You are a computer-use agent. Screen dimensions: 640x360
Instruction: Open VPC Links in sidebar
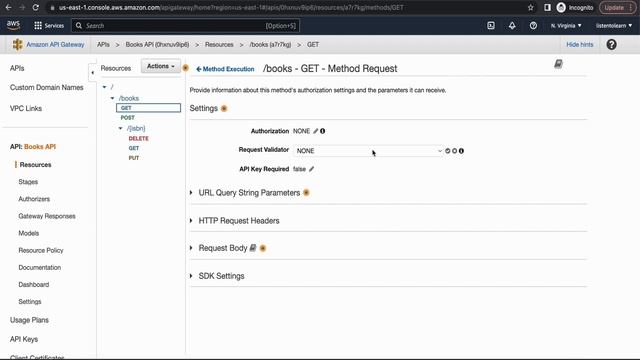(26, 109)
